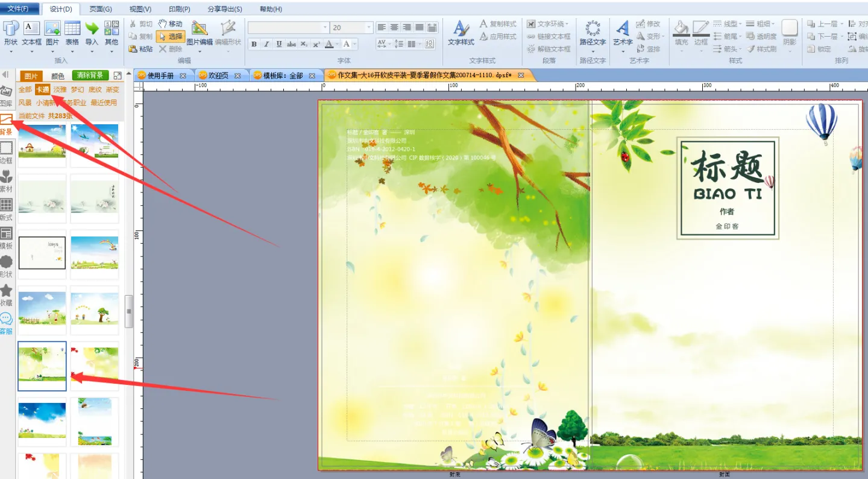Screen dimensions: 868x479
Task: Filter backgrounds by 渐变 category
Action: [112, 89]
